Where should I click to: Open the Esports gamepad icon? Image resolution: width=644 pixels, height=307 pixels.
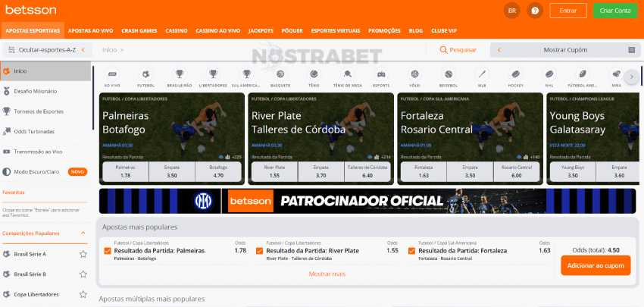coord(381,74)
